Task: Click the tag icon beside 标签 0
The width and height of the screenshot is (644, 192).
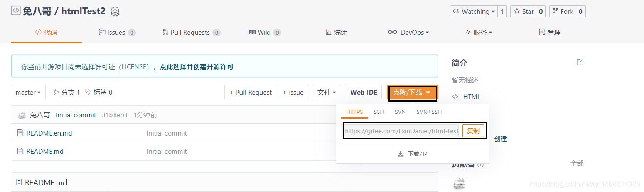Action: [x=88, y=92]
